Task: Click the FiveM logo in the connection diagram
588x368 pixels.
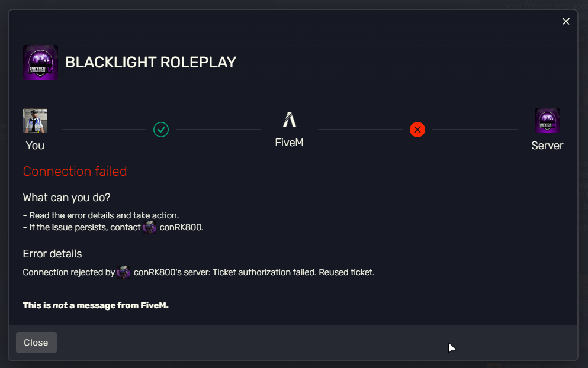Action: [289, 120]
